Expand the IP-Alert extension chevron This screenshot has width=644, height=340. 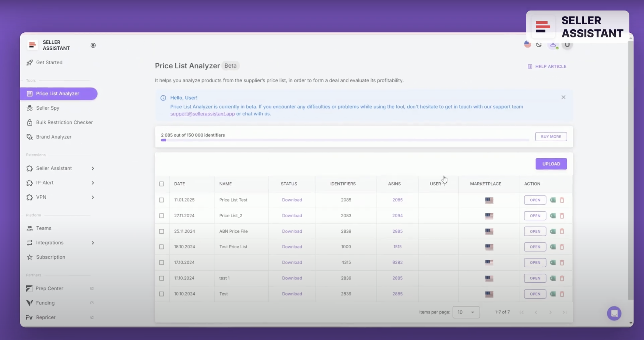click(x=93, y=183)
